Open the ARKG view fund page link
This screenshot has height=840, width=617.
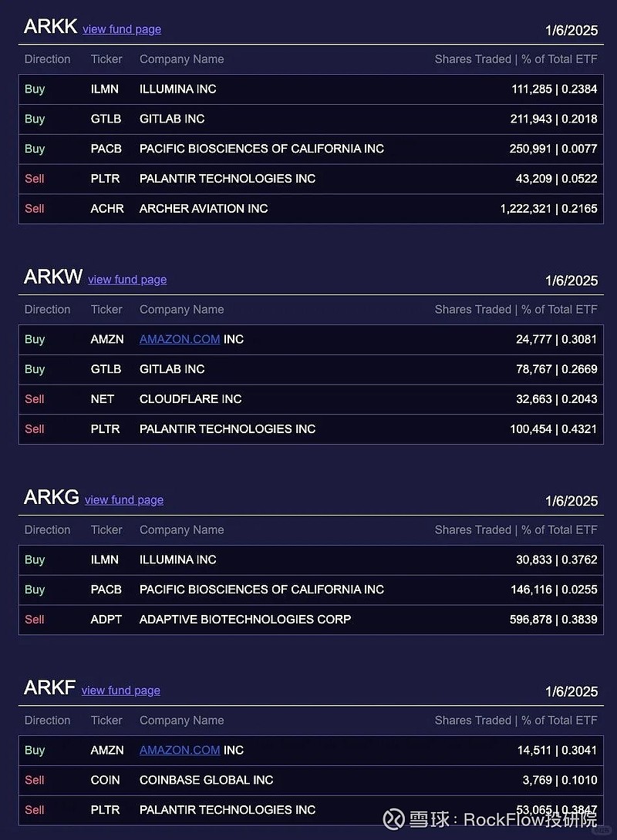[124, 500]
